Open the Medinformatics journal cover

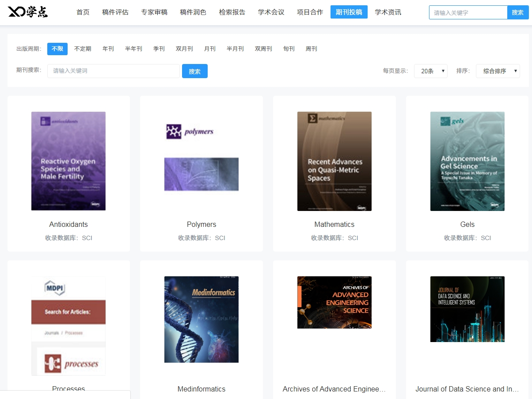coord(201,320)
